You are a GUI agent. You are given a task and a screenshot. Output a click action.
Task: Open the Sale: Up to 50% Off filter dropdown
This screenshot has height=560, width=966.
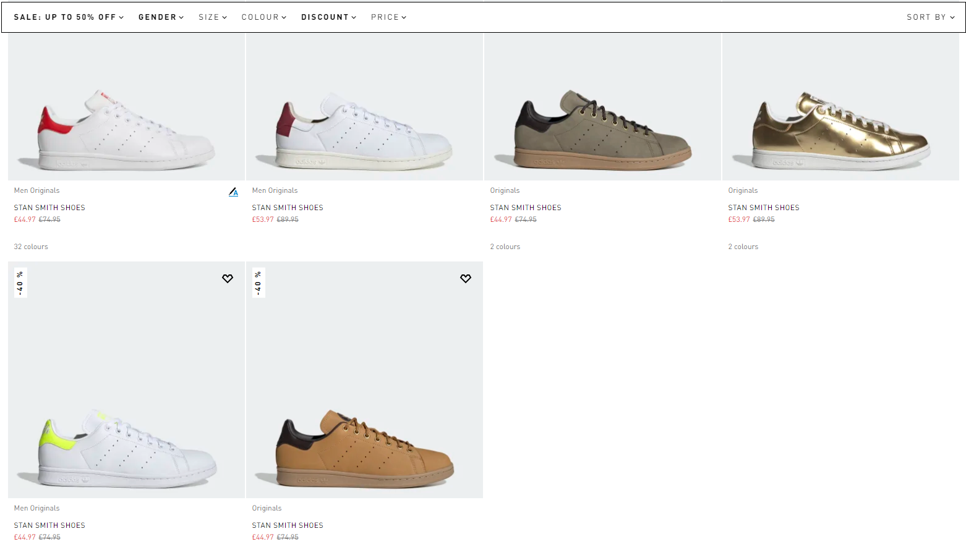(x=69, y=17)
